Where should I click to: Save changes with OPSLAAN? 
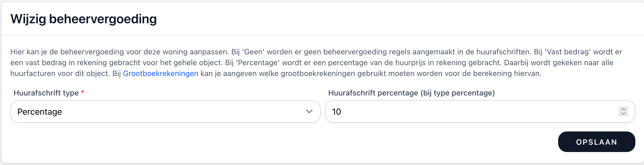[596, 141]
